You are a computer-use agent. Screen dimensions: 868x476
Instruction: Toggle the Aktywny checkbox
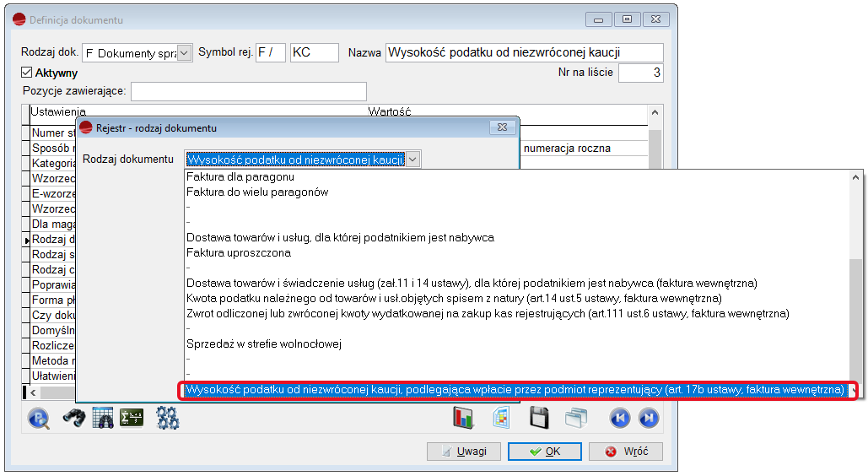(x=27, y=73)
